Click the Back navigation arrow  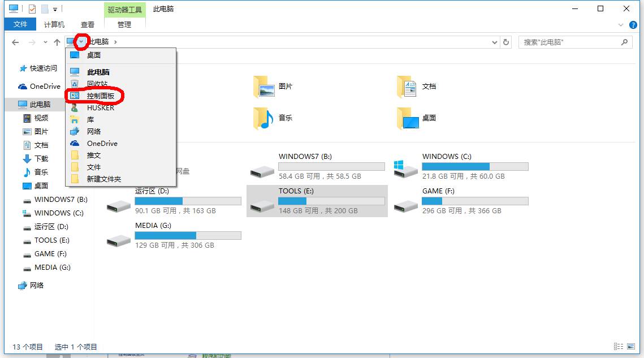(x=15, y=42)
